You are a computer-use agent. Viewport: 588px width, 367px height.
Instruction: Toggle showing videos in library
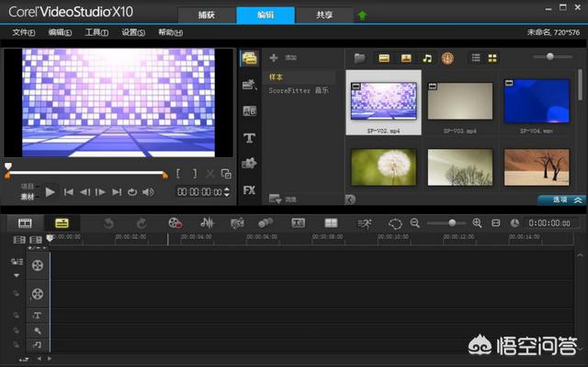pyautogui.click(x=384, y=58)
